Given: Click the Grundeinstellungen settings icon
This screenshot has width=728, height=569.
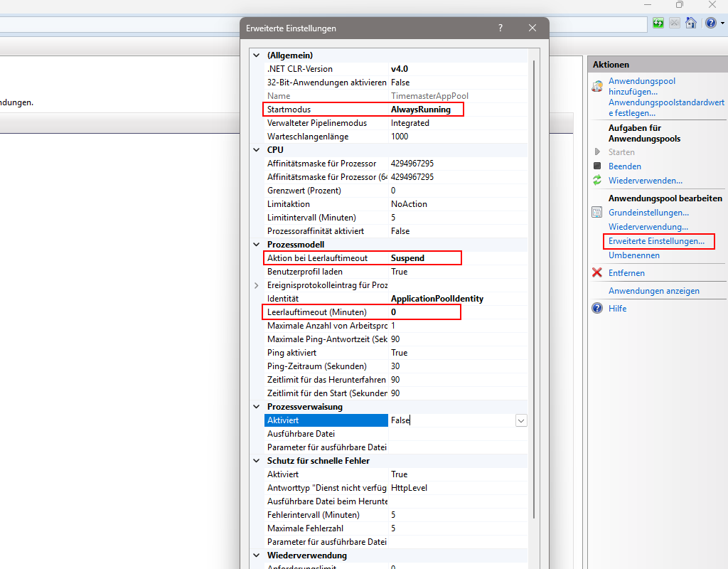Looking at the screenshot, I should tap(597, 213).
